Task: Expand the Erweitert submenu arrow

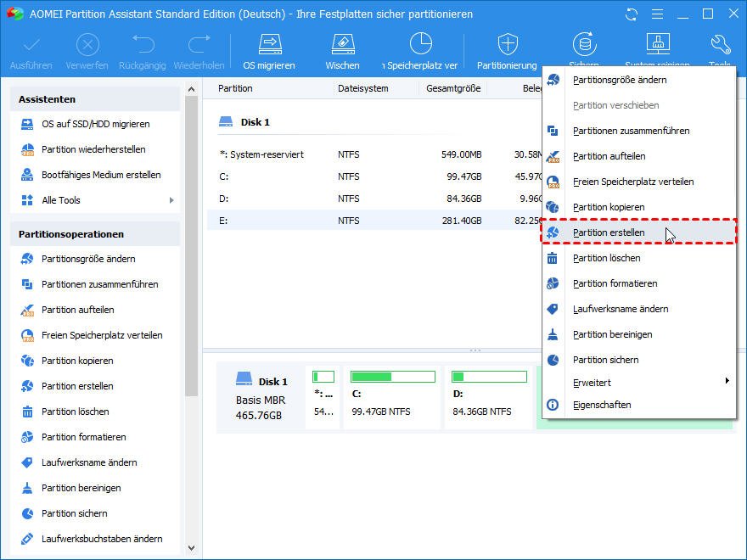Action: point(727,382)
